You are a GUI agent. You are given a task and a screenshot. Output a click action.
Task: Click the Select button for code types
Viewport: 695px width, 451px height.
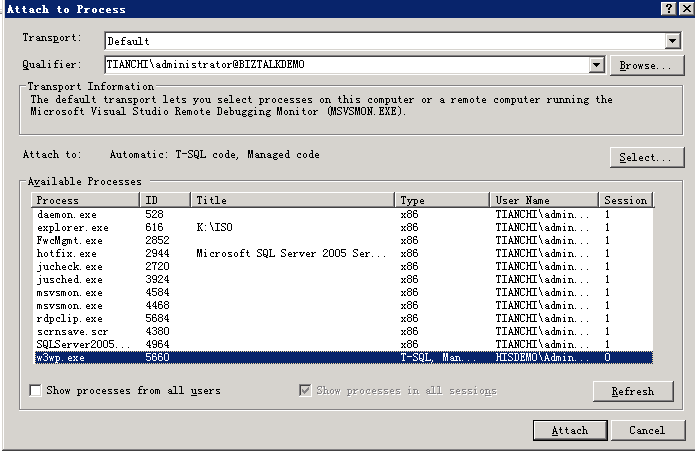pos(647,157)
